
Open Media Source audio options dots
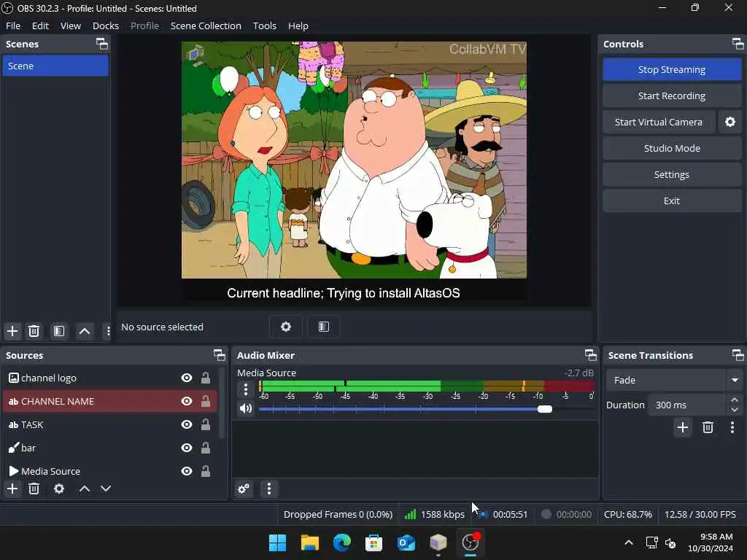click(246, 389)
